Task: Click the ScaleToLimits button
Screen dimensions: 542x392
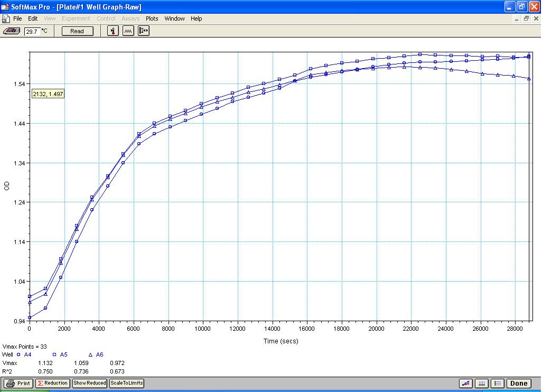Action: tap(127, 384)
